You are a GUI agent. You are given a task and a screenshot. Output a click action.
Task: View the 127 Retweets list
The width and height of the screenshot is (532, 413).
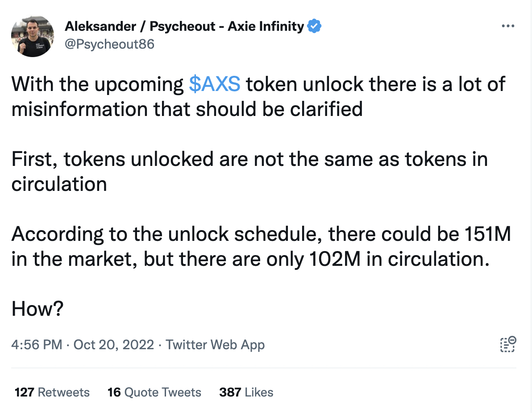52,392
